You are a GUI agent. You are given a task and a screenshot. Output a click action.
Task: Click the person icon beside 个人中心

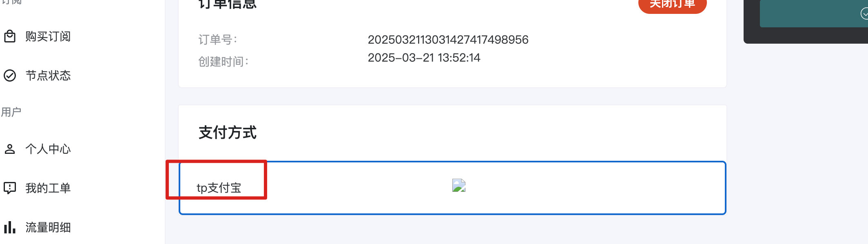pyautogui.click(x=10, y=149)
